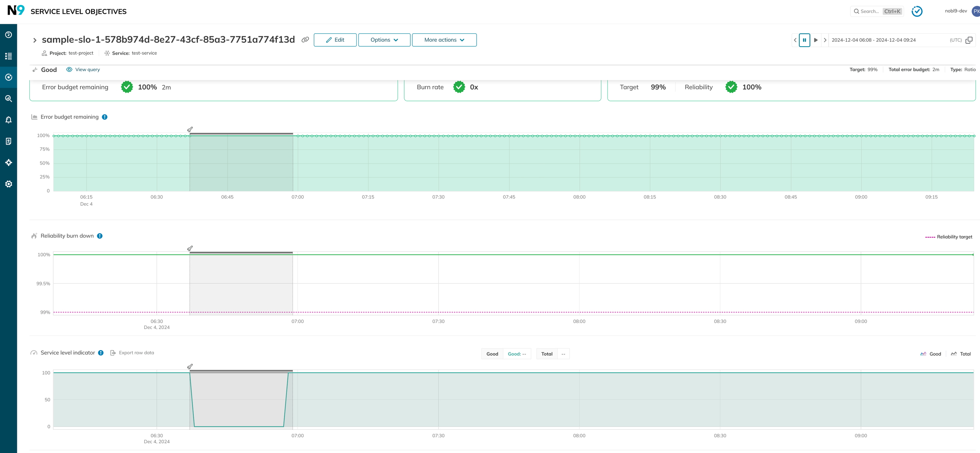Click the Burn rate 0x value

click(474, 87)
